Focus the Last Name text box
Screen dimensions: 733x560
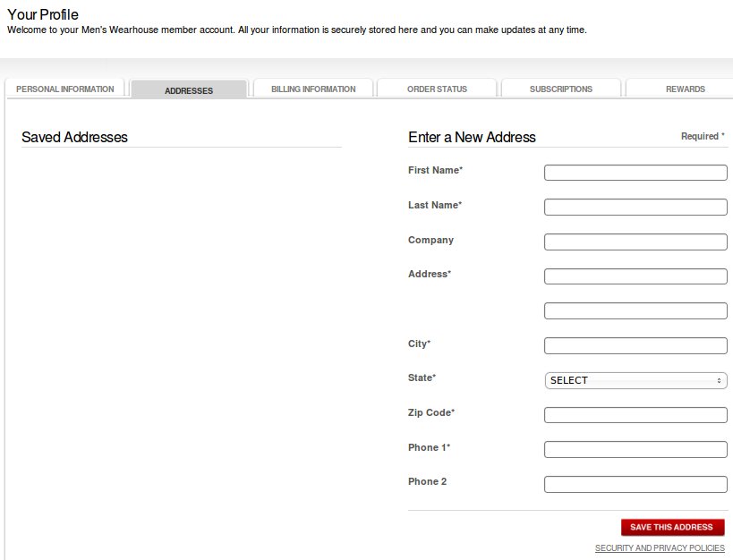coord(635,207)
